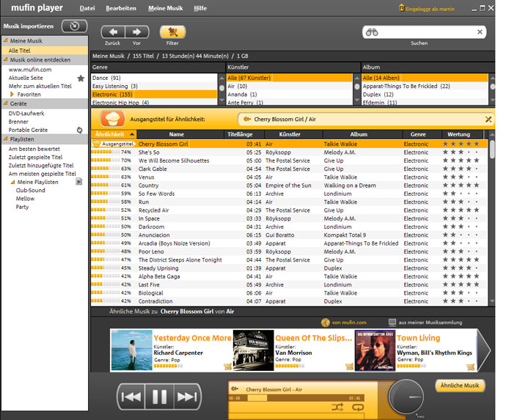This screenshot has width=506, height=420.
Task: Click the Ähnliche Musik button
Action: pos(460,386)
